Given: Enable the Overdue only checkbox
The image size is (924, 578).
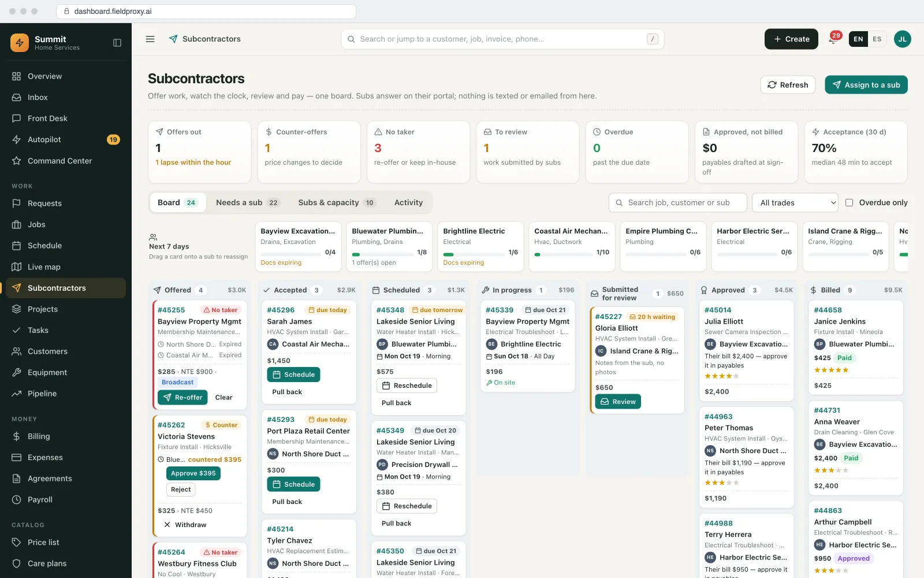Looking at the screenshot, I should [x=849, y=203].
